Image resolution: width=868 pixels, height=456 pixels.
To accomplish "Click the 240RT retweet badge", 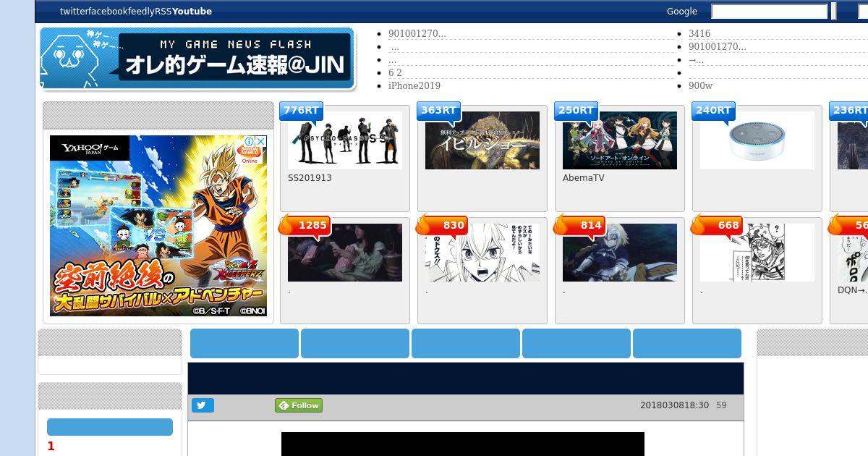I will 713,111.
